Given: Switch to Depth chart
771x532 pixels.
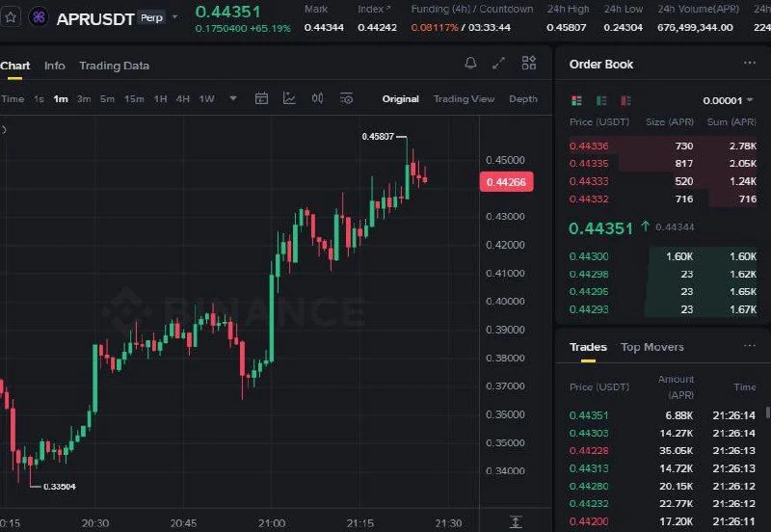Looking at the screenshot, I should pos(523,99).
